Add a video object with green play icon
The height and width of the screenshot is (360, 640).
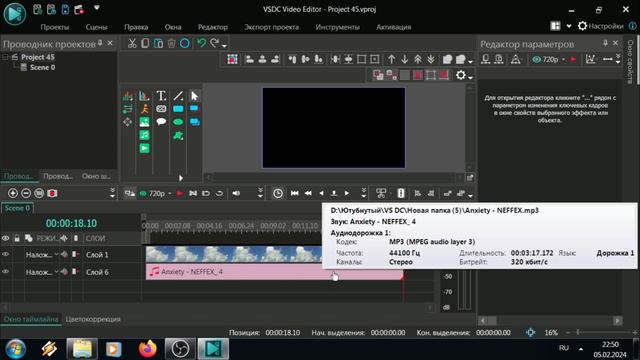coord(144,148)
